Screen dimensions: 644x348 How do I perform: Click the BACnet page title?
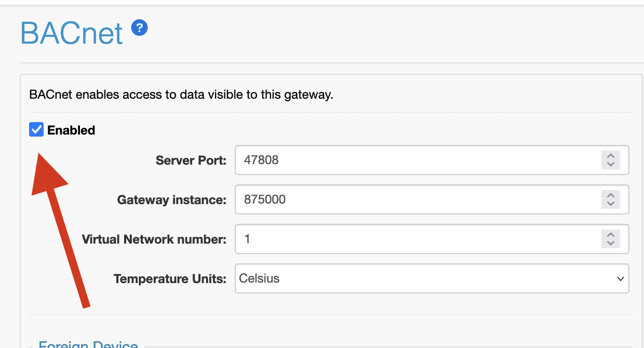(72, 34)
